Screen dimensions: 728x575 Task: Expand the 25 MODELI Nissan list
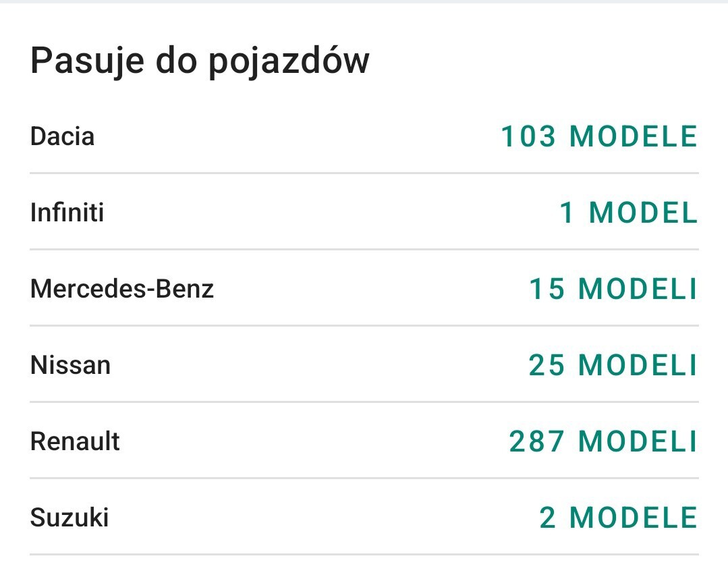613,366
